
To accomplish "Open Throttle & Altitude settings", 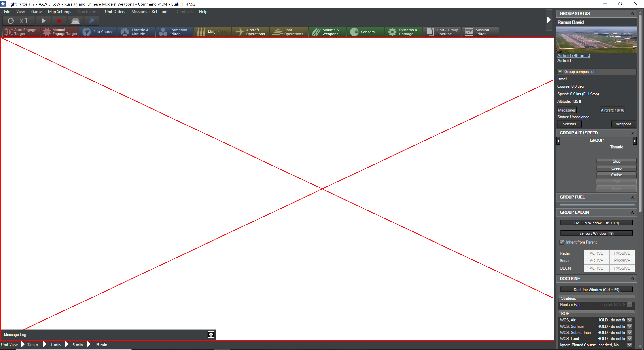I will point(136,32).
